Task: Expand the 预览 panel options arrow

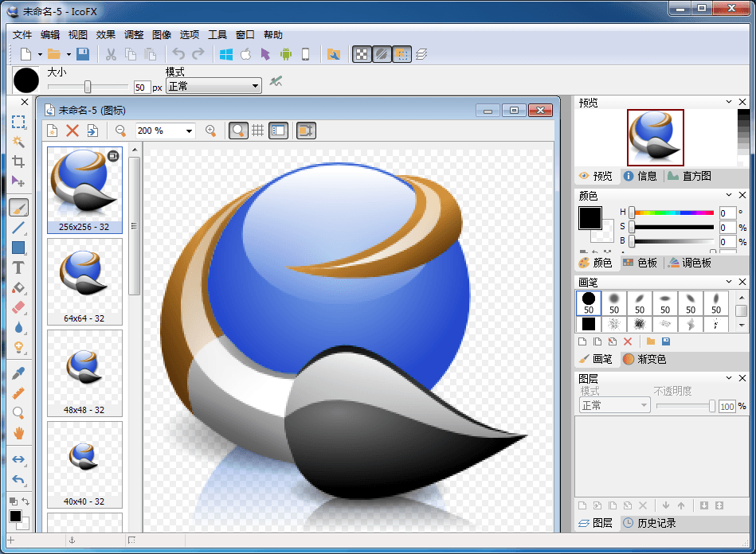Action: (x=729, y=102)
